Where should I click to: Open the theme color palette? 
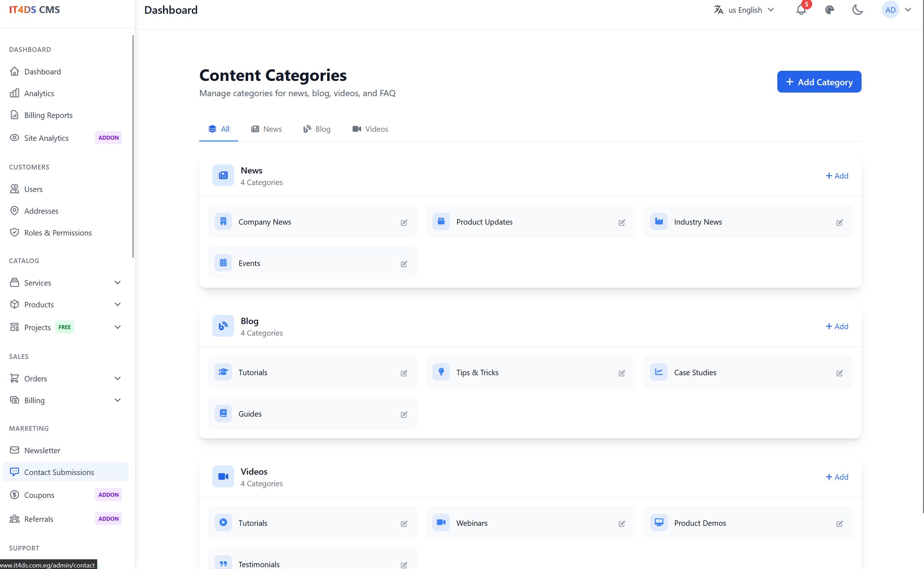(829, 10)
